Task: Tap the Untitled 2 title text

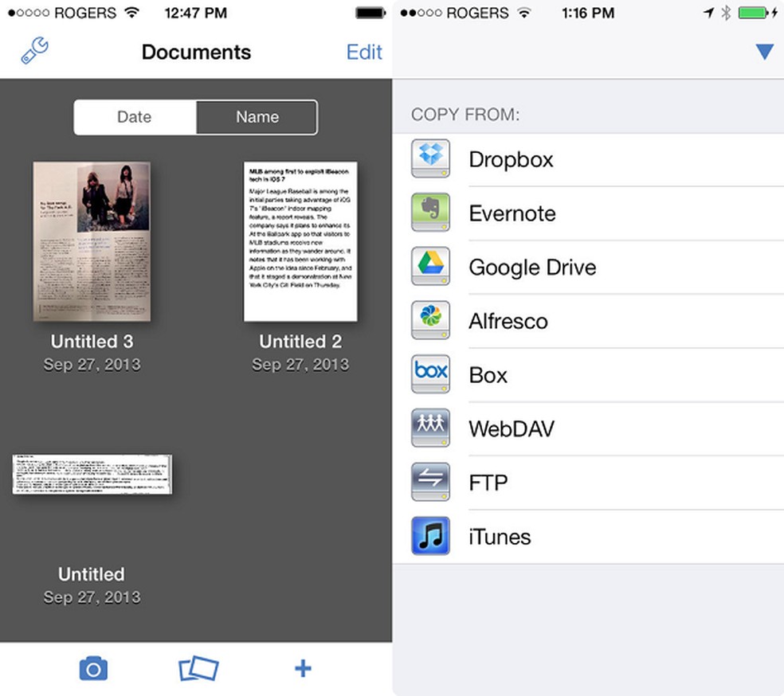Action: [x=300, y=342]
